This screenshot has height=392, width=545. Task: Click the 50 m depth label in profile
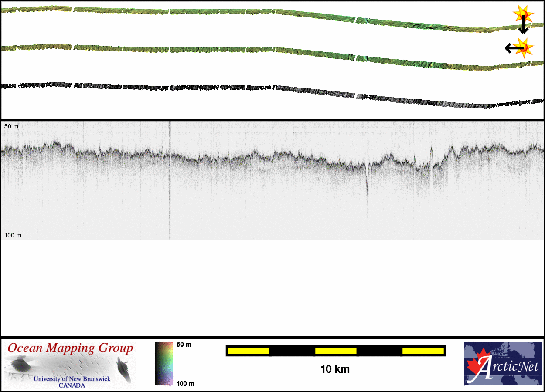[11, 126]
